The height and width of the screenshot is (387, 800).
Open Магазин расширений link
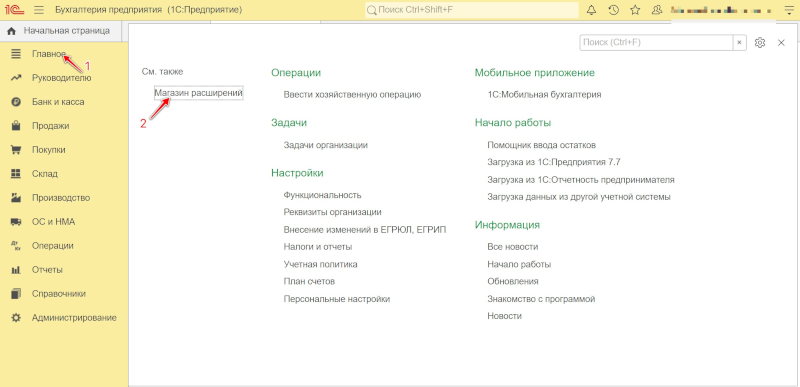198,92
